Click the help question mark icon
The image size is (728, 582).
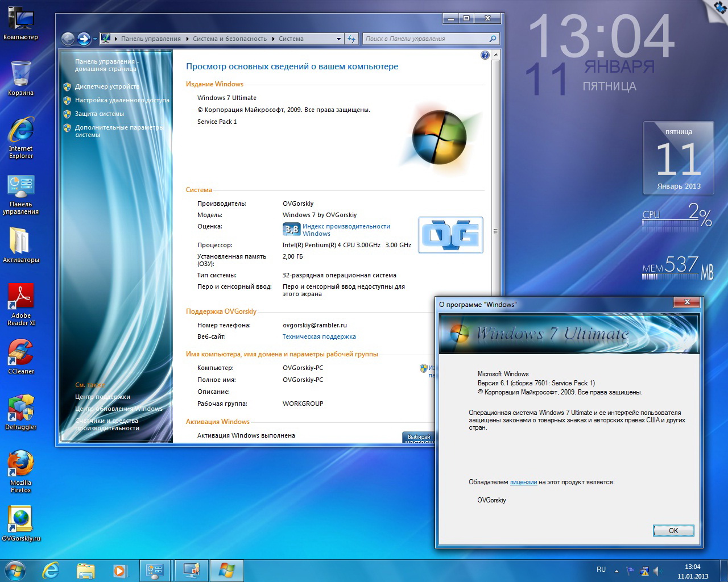coord(485,55)
